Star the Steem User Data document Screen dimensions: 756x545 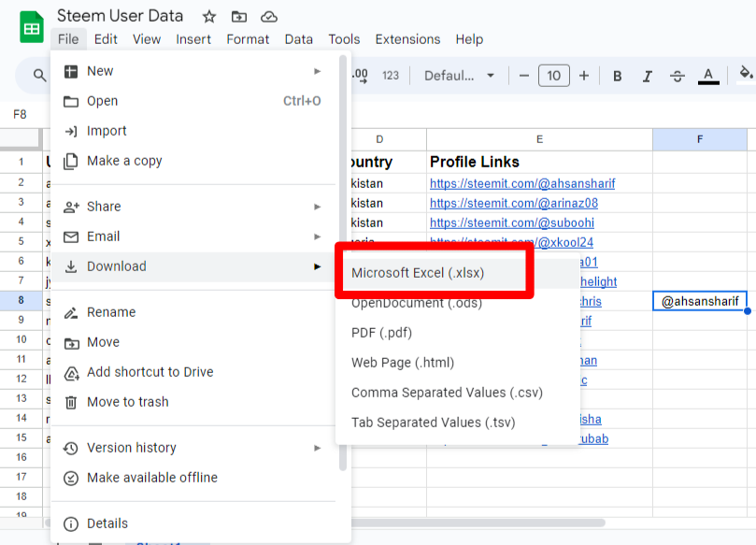coord(209,17)
